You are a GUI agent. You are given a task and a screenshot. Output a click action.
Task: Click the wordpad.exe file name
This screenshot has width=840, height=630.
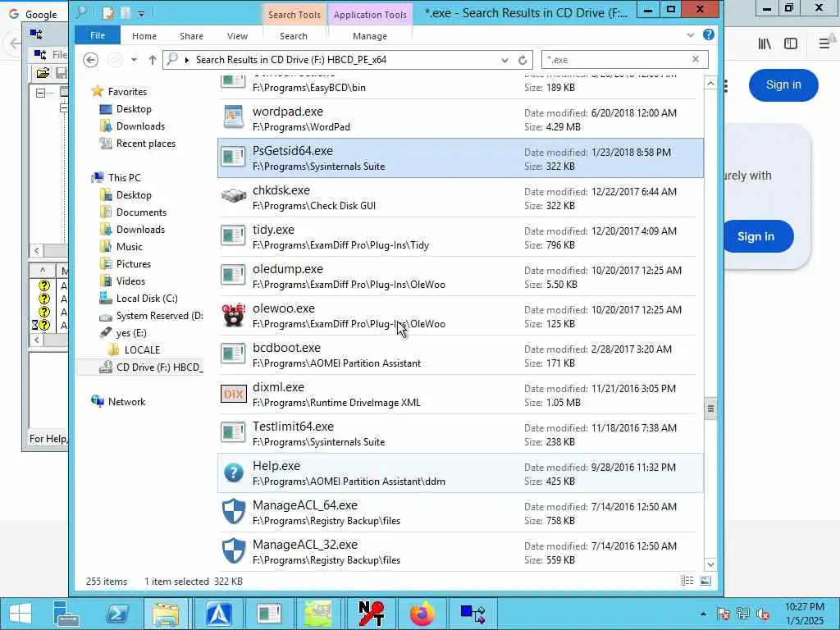tap(288, 112)
